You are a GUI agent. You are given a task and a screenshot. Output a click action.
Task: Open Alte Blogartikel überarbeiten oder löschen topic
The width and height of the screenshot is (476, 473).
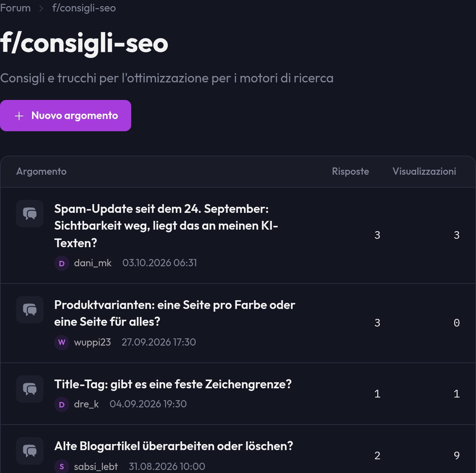click(x=174, y=446)
